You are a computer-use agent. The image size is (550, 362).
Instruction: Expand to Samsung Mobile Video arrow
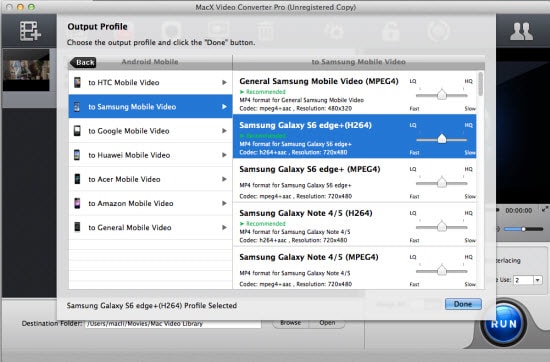coord(224,107)
